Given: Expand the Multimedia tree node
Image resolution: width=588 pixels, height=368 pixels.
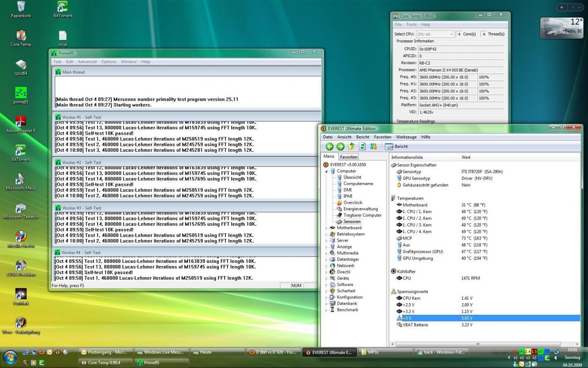Looking at the screenshot, I should 326,253.
